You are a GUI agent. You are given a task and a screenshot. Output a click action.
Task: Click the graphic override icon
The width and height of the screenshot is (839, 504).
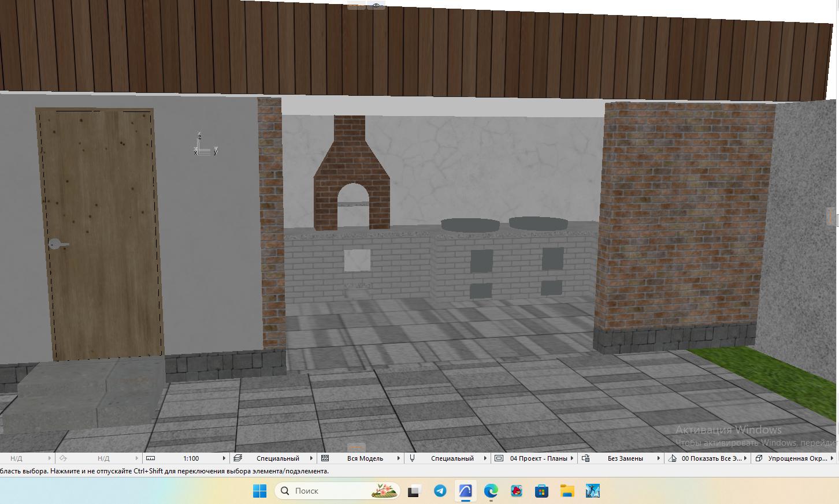tap(585, 458)
